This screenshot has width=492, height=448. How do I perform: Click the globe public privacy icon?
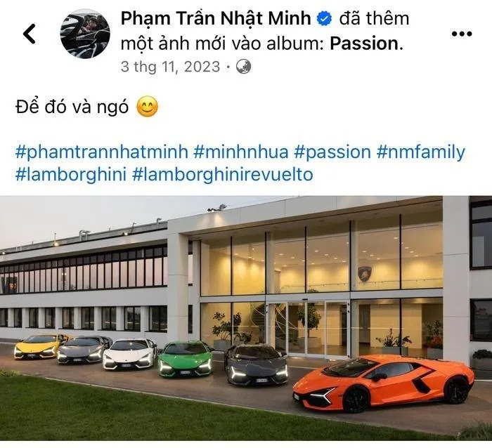click(243, 67)
